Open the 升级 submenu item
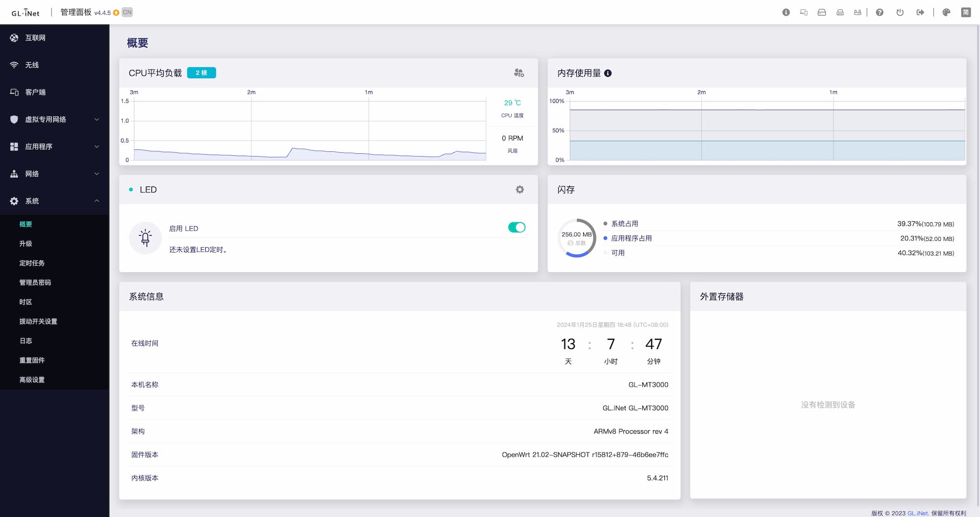Image resolution: width=980 pixels, height=517 pixels. click(x=25, y=243)
